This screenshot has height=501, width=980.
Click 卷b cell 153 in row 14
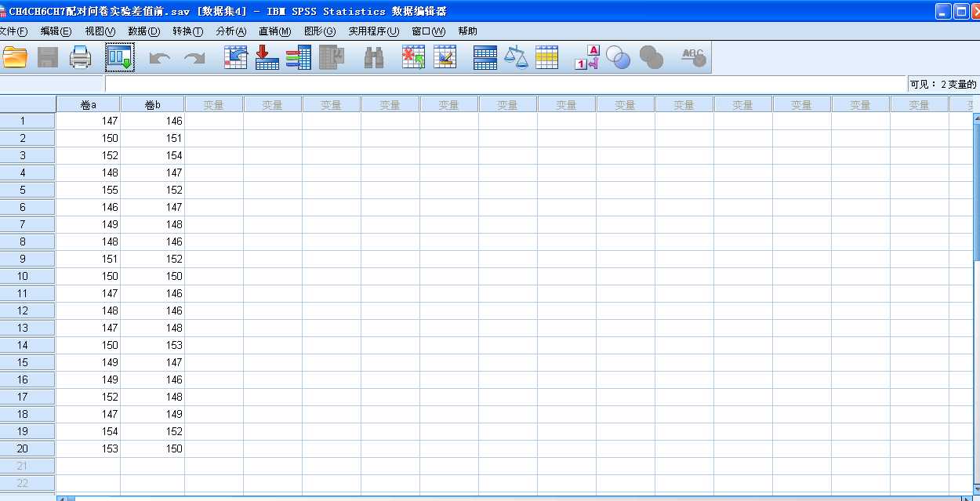pyautogui.click(x=152, y=345)
